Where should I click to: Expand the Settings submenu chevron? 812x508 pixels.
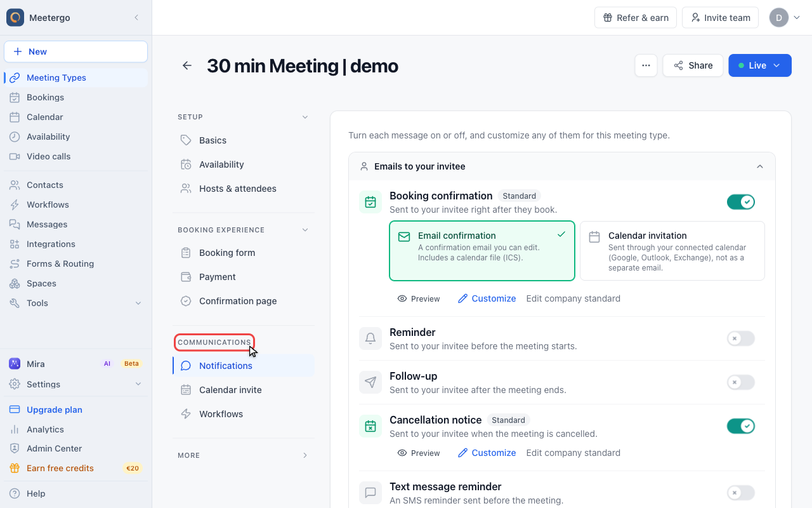pos(138,384)
